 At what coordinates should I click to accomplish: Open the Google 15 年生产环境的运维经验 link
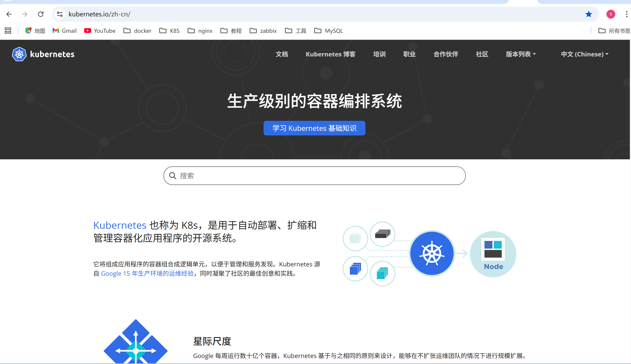click(x=147, y=273)
